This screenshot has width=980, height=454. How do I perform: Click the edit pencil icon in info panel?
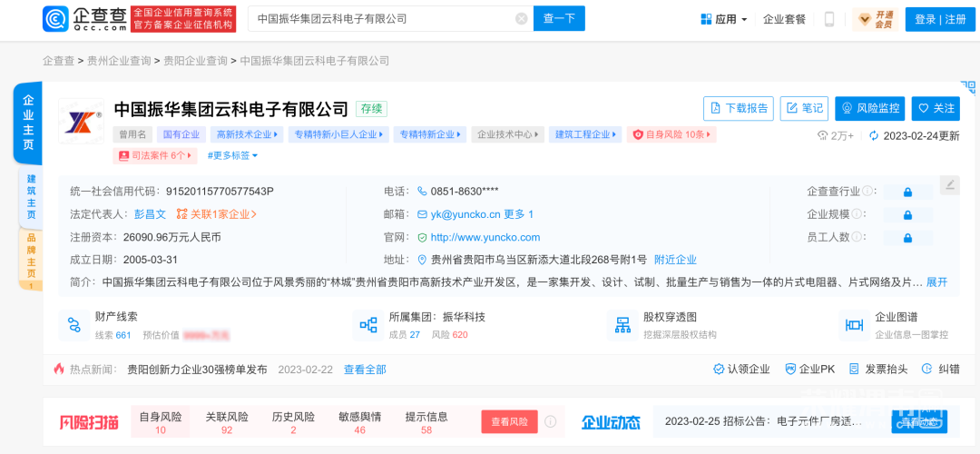949,184
